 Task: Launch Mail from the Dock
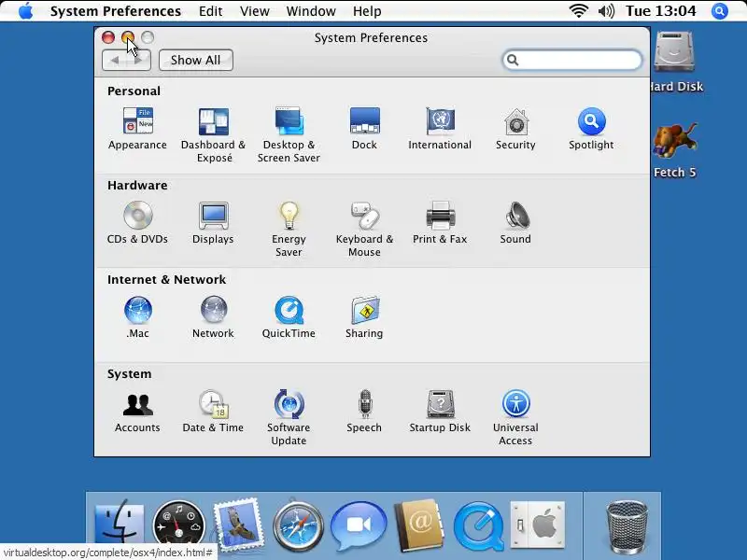click(239, 524)
